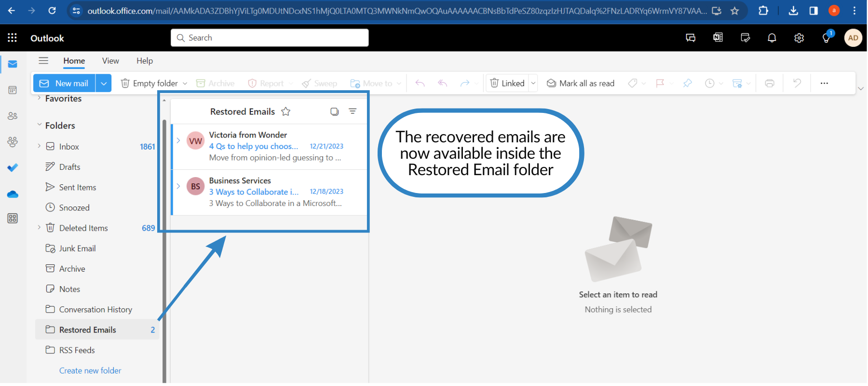Toggle select-all messages icon in list header
The image size is (868, 386).
[334, 111]
